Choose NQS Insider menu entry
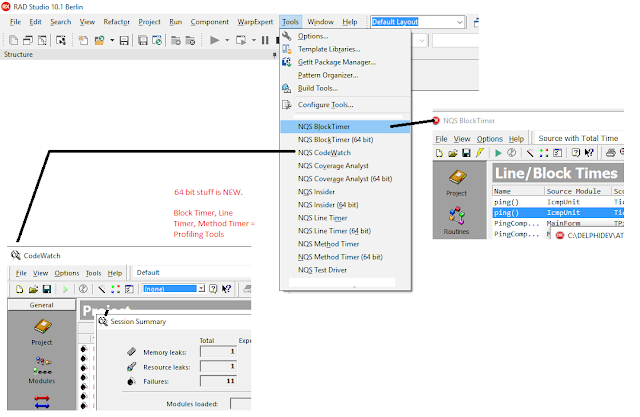Screen dimensions: 640x417 [345, 192]
